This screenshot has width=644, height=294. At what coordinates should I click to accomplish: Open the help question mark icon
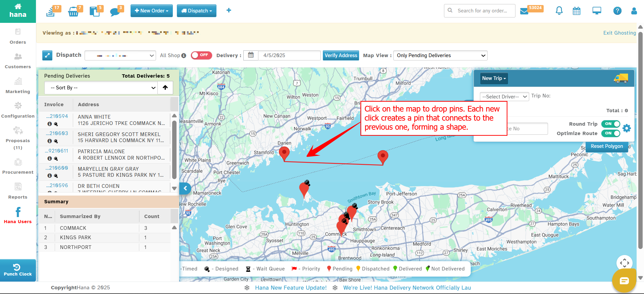617,11
